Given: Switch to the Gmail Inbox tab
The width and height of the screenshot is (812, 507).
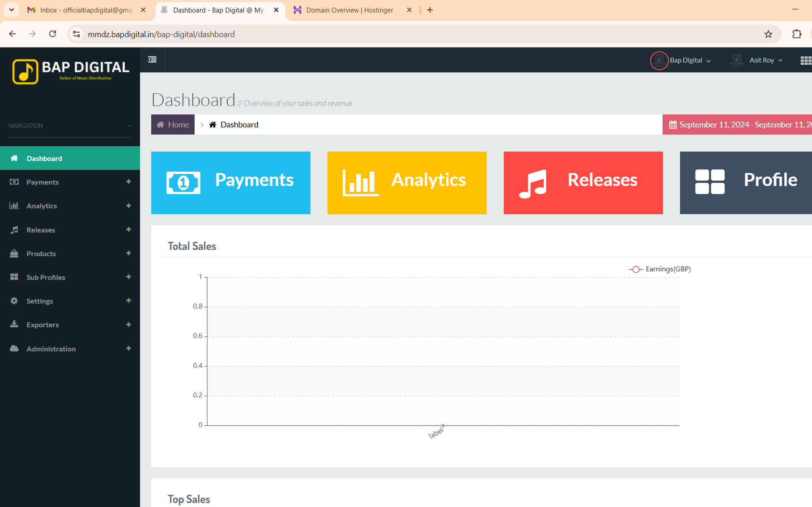Looking at the screenshot, I should click(x=86, y=10).
